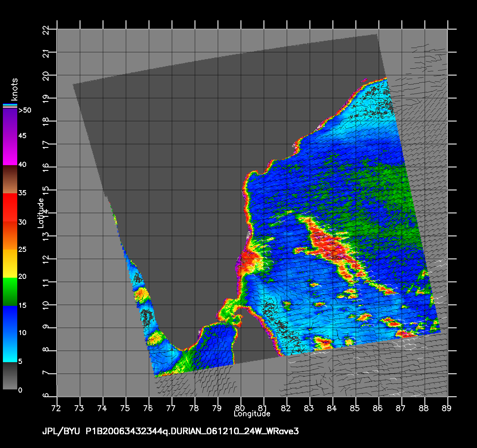Viewport: 477px width, 448px height.
Task: Click the '30' legend value
Action: (x=22, y=222)
